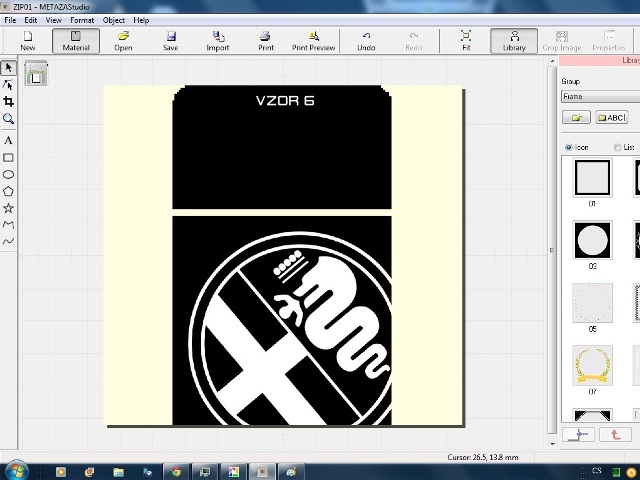The image size is (640, 480).
Task: Click the ABC library button
Action: pyautogui.click(x=611, y=118)
